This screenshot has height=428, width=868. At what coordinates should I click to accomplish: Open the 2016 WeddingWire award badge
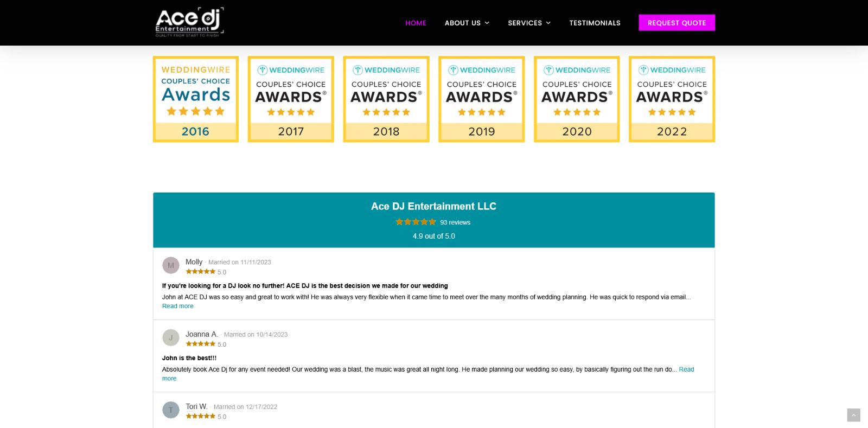click(196, 99)
